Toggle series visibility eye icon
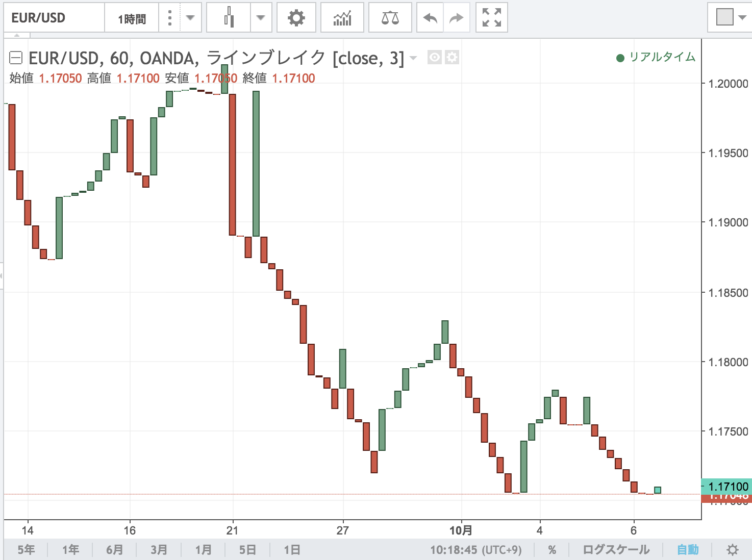752x560 pixels. pos(435,57)
